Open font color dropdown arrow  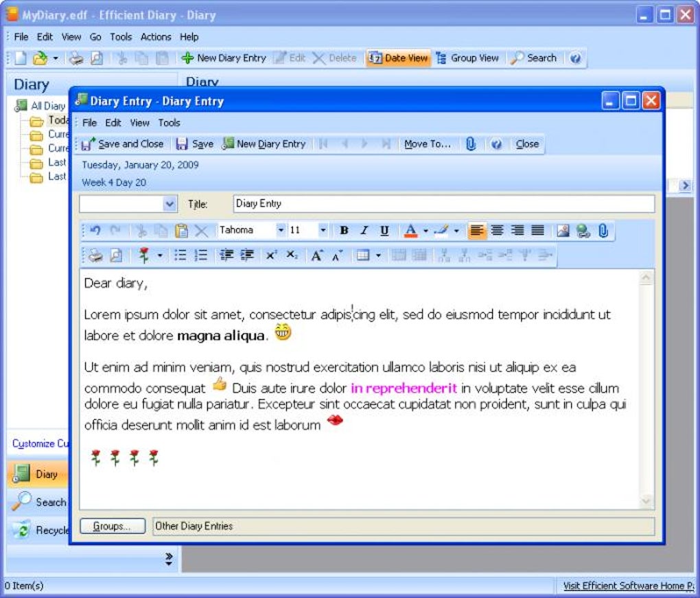425,231
